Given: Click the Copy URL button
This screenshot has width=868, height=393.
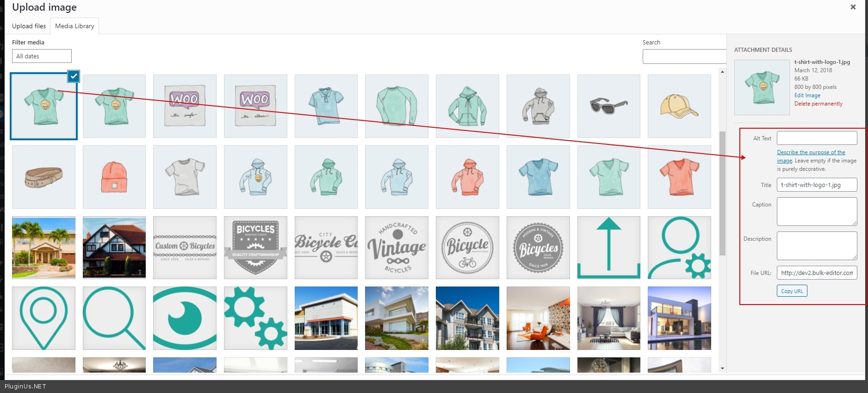Looking at the screenshot, I should [792, 291].
